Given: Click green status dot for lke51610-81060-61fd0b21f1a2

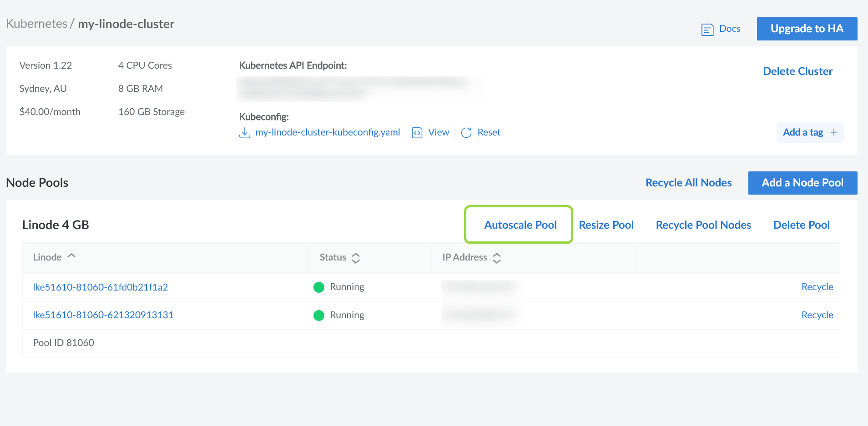Looking at the screenshot, I should click(319, 287).
